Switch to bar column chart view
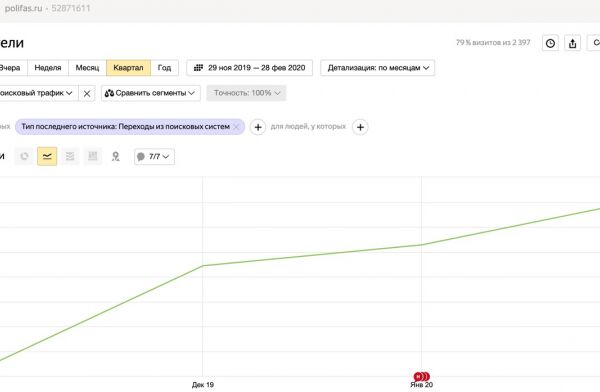The image size is (600, 392). 93,156
